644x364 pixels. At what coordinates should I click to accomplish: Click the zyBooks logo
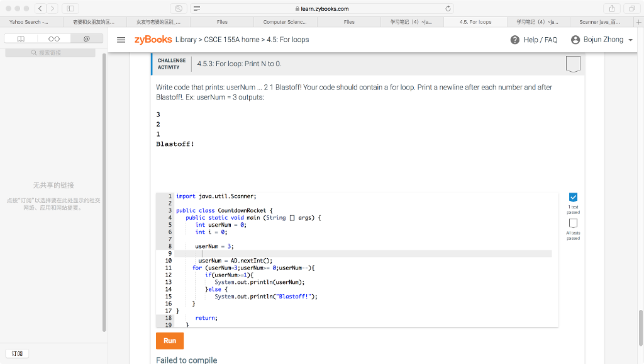(152, 39)
